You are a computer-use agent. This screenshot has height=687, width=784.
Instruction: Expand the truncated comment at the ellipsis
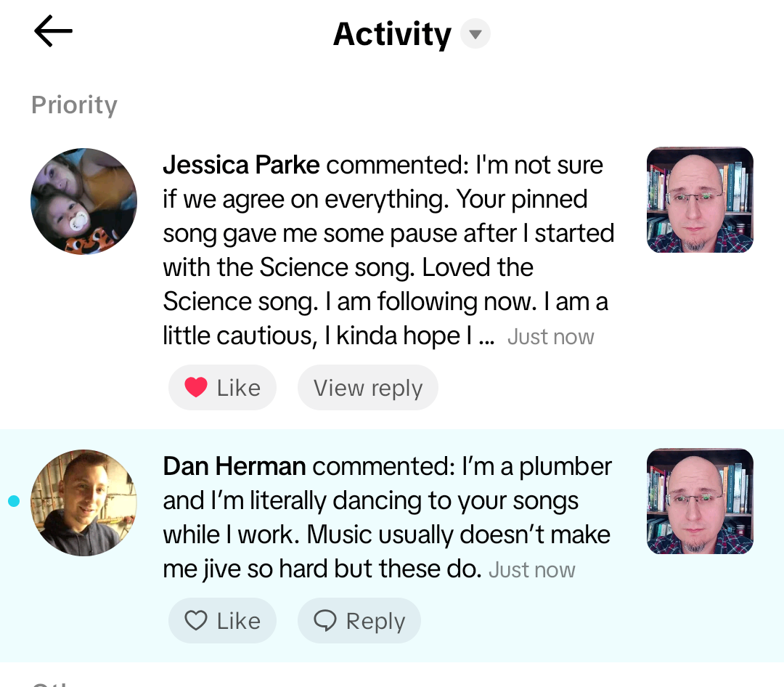[x=486, y=337]
